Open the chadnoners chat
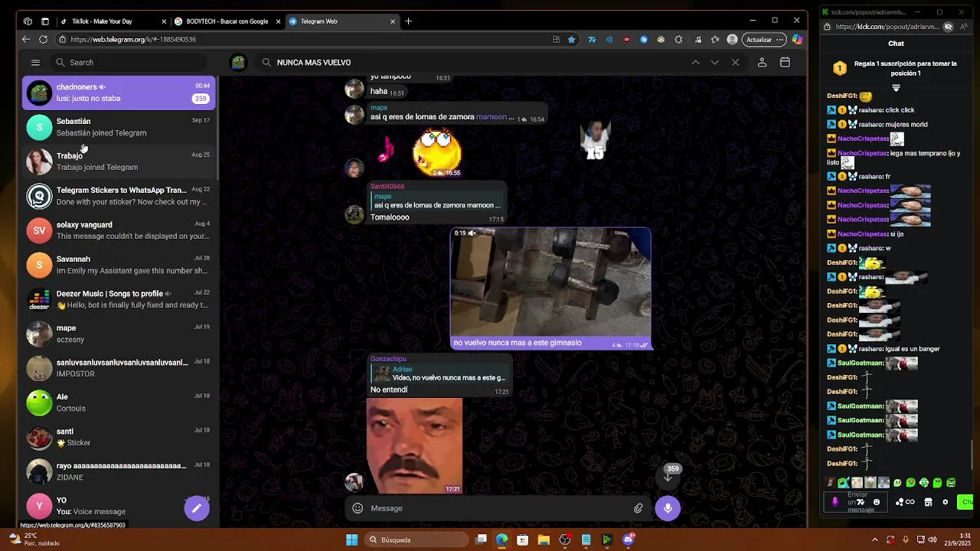980x551 pixels. (119, 93)
